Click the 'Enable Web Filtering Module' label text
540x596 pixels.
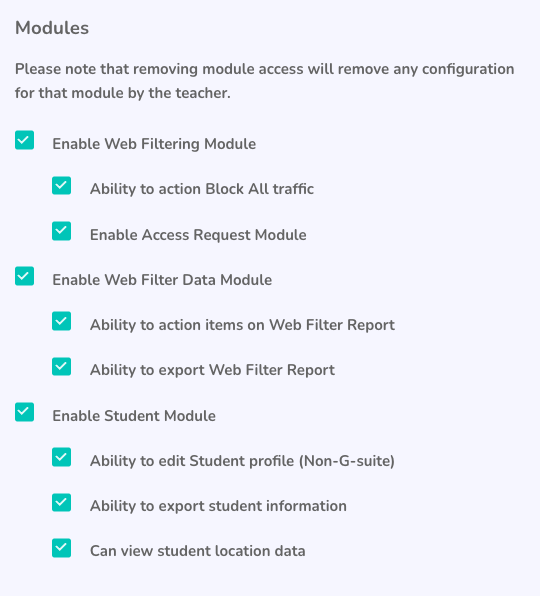point(154,144)
